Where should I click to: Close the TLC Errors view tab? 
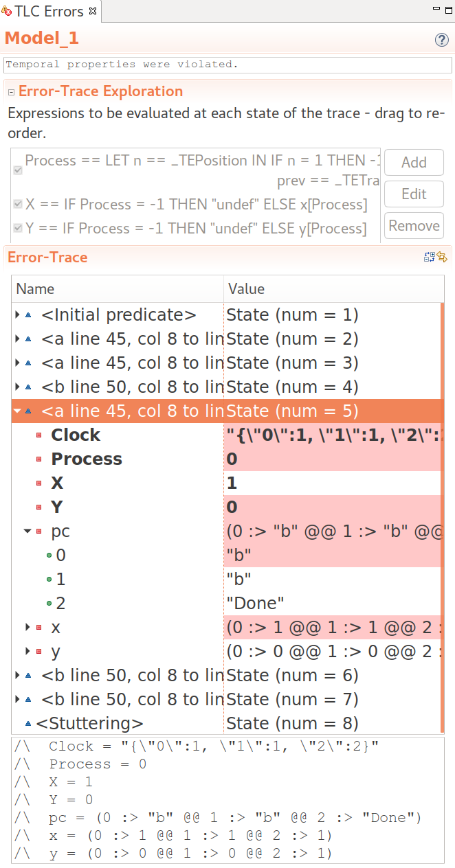click(93, 12)
